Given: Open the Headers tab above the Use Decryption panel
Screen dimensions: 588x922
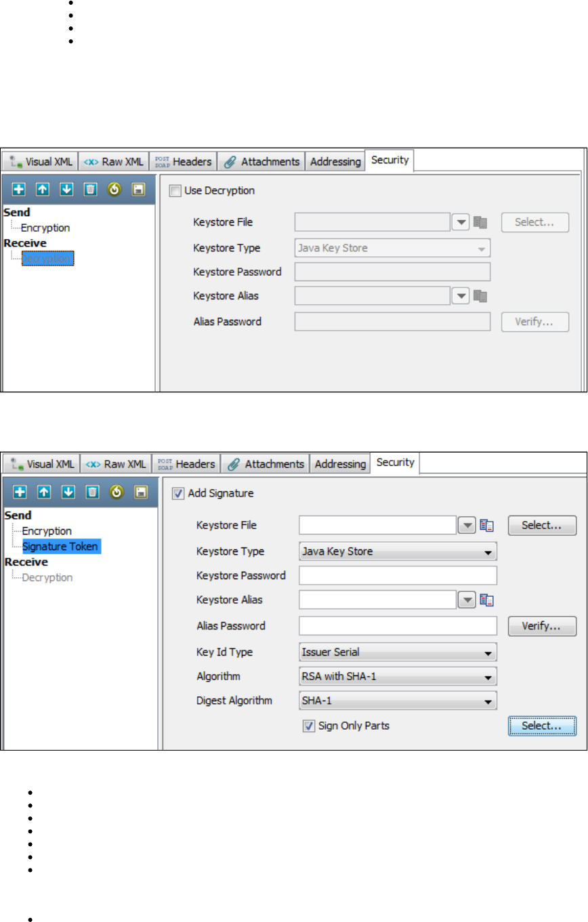Looking at the screenshot, I should point(183,161).
